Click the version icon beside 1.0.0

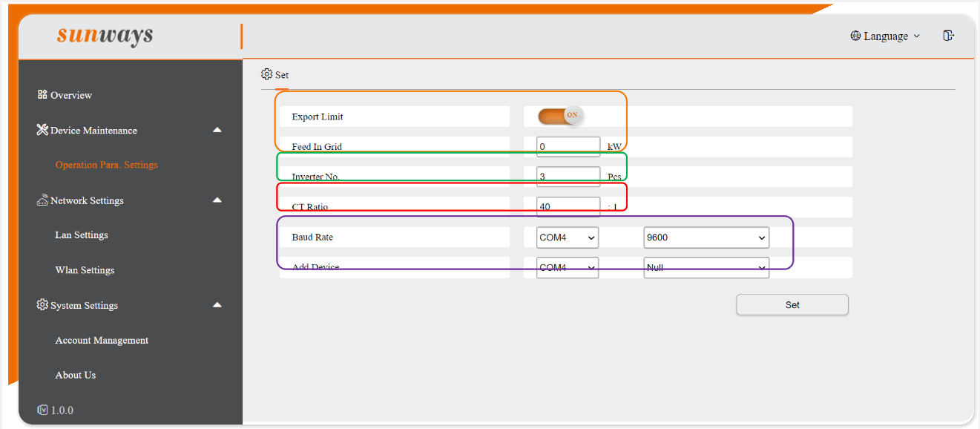[x=42, y=410]
